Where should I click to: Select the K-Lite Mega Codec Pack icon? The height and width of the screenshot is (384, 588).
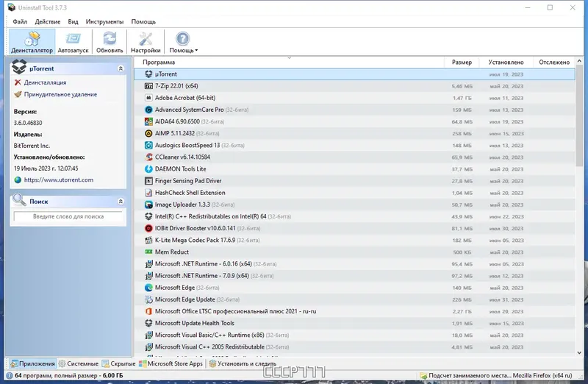(x=148, y=241)
